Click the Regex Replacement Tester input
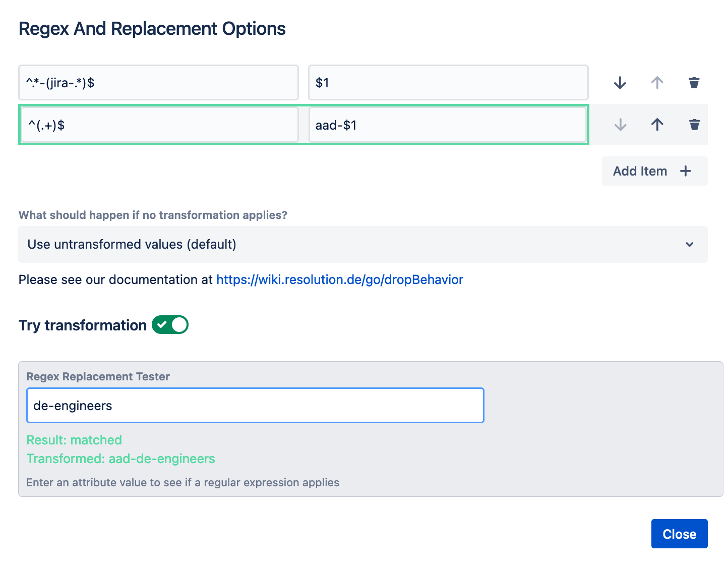Image resolution: width=728 pixels, height=568 pixels. coord(255,406)
